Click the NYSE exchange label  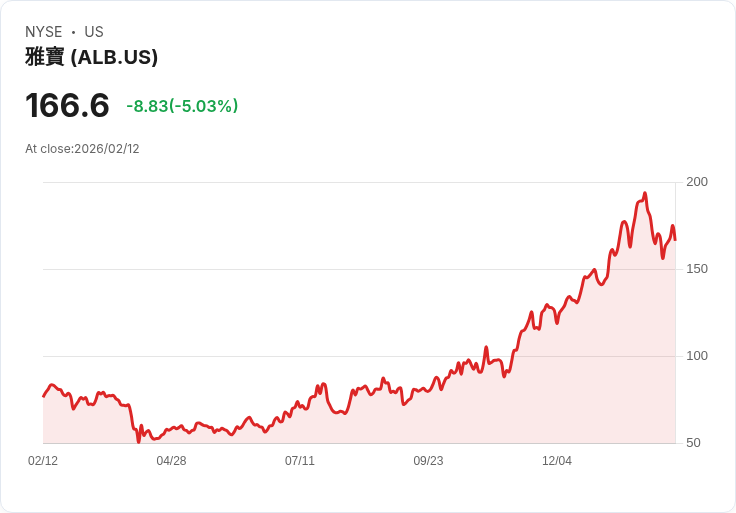[44, 32]
